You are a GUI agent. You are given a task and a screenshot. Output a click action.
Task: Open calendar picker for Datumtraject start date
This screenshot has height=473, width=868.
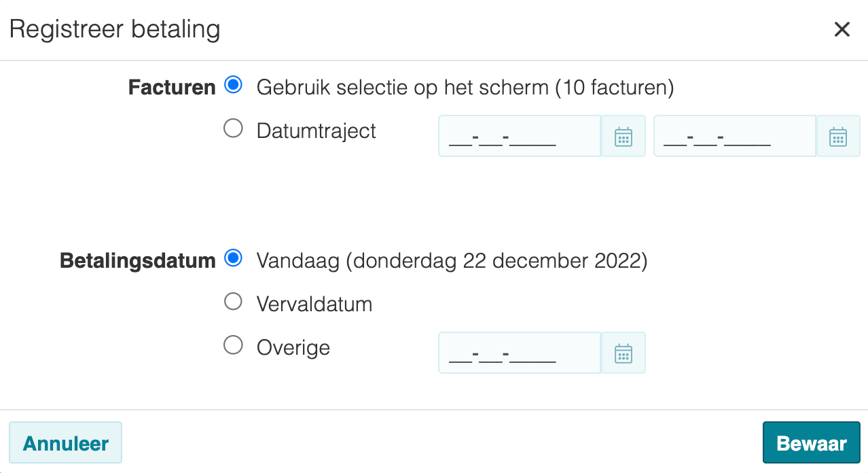(x=623, y=137)
